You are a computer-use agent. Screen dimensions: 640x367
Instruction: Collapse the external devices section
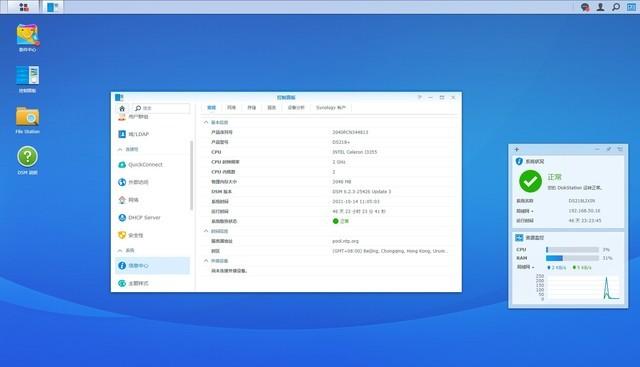[x=206, y=260]
